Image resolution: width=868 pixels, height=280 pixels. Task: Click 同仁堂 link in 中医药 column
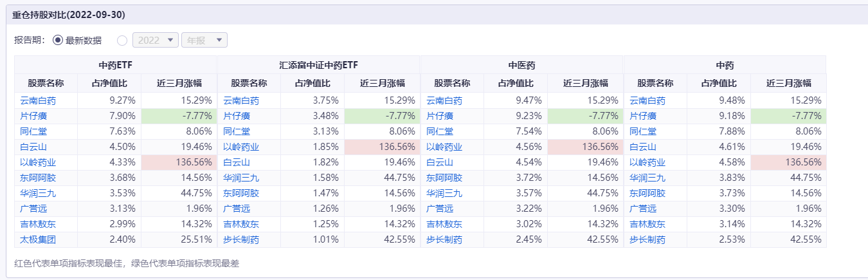pos(440,131)
